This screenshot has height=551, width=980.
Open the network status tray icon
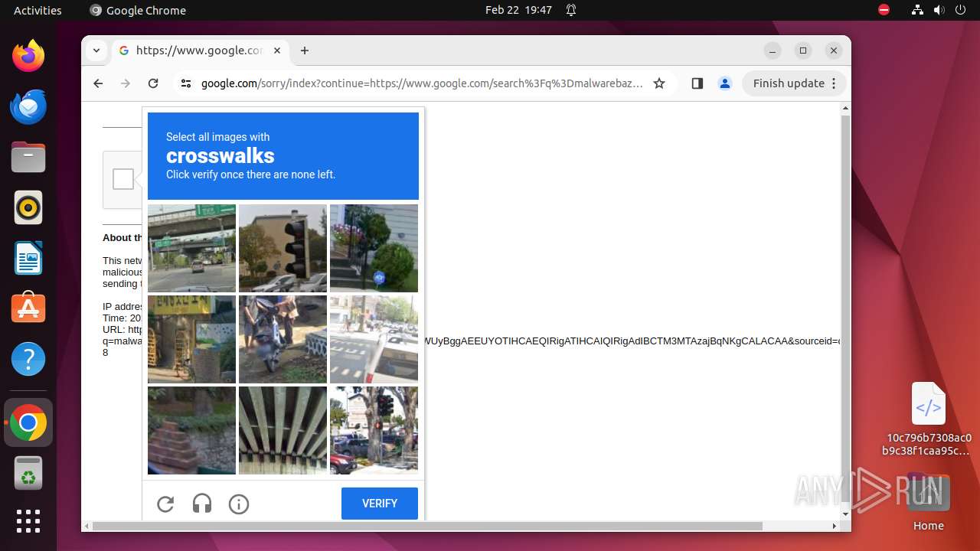[918, 10]
